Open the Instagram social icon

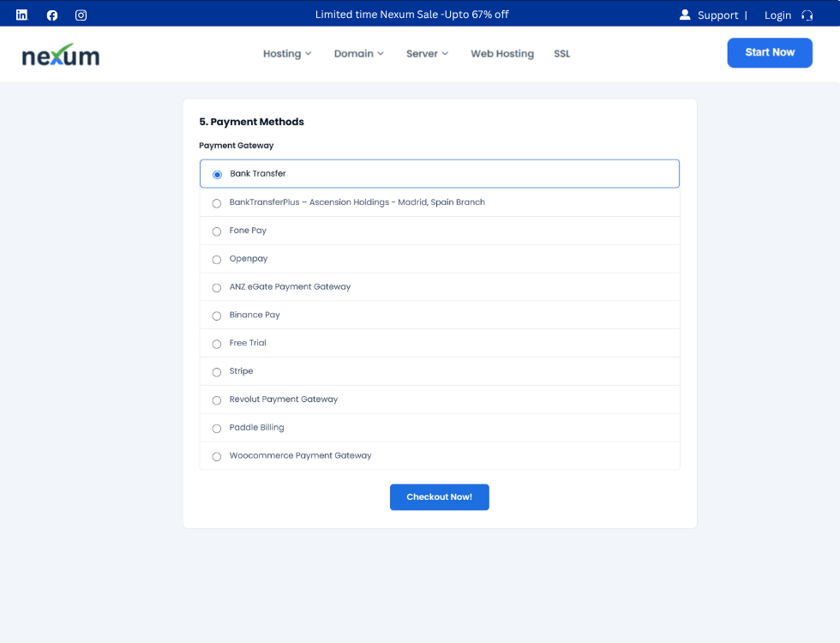click(x=81, y=15)
